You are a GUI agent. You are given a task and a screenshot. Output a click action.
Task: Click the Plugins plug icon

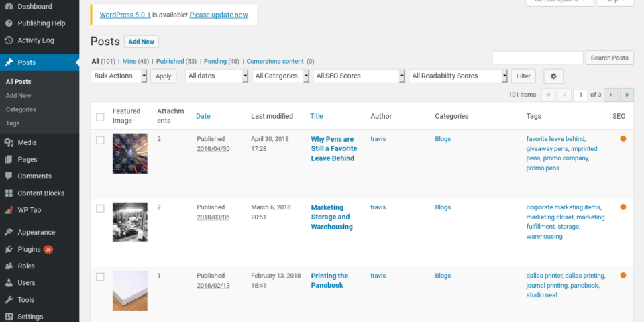pyautogui.click(x=9, y=249)
